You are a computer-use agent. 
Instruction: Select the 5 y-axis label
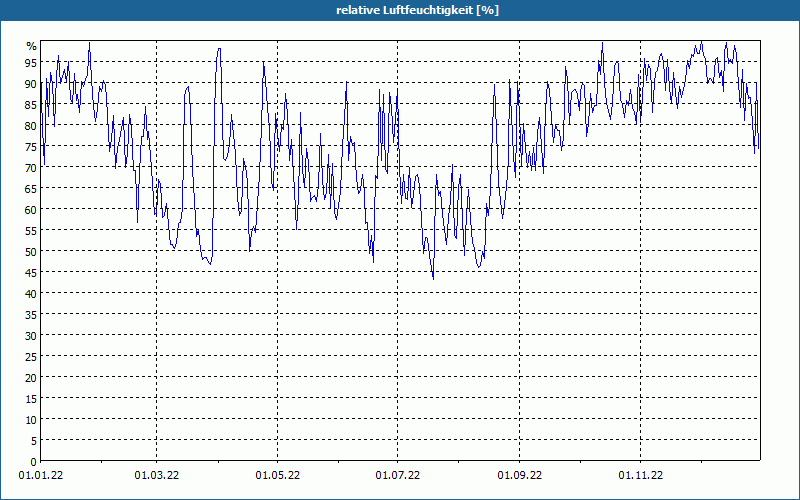coord(34,441)
